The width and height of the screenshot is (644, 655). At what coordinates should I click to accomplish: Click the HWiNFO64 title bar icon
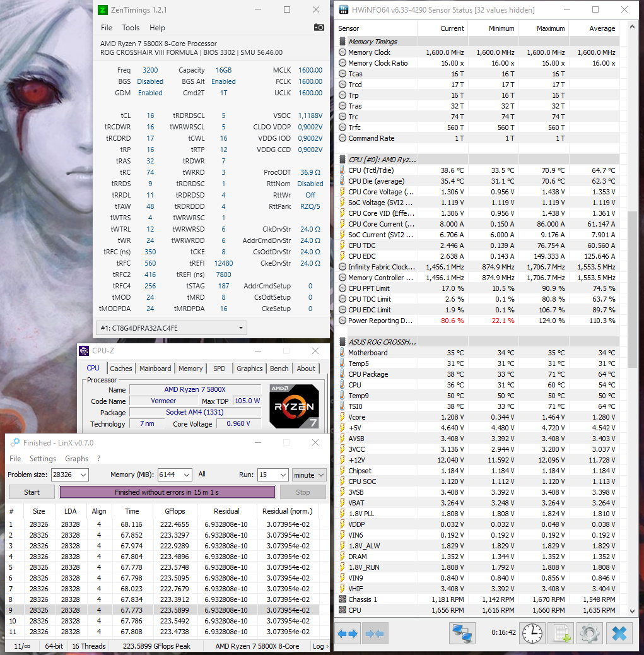[x=343, y=9]
